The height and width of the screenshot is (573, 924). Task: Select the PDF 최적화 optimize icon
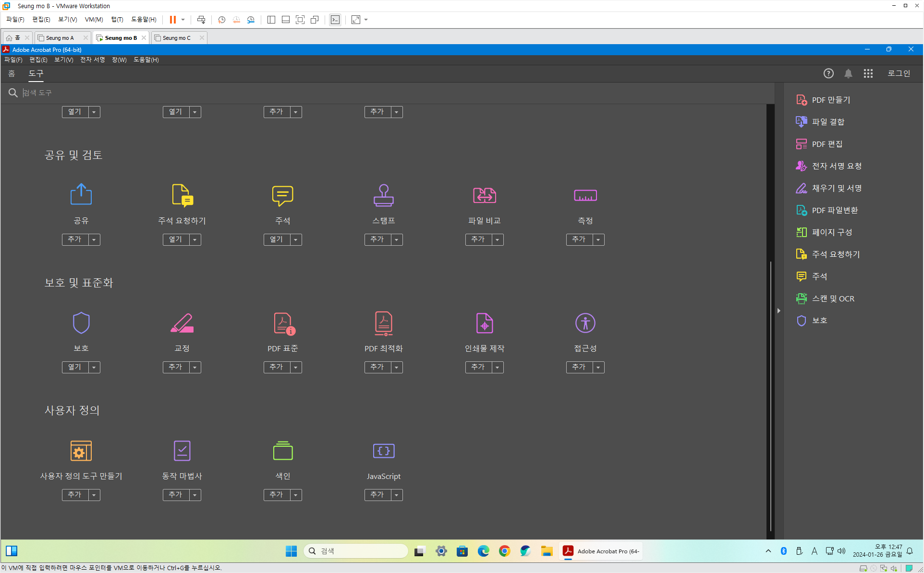pyautogui.click(x=383, y=323)
